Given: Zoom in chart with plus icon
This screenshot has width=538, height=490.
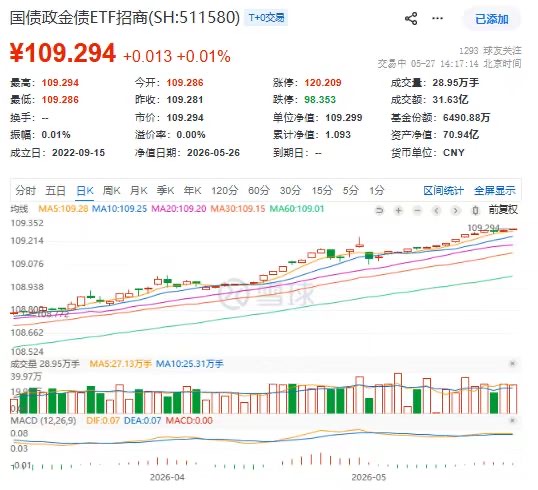Looking at the screenshot, I should [x=398, y=210].
